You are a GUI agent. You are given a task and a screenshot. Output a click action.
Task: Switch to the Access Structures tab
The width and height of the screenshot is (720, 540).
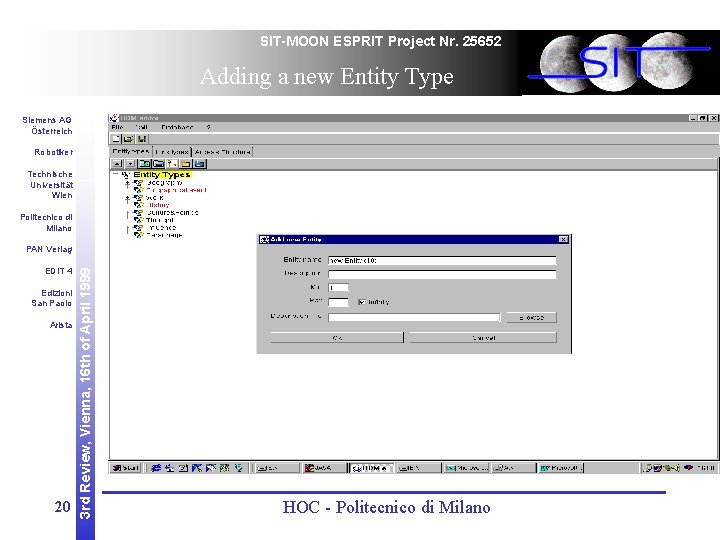223,152
